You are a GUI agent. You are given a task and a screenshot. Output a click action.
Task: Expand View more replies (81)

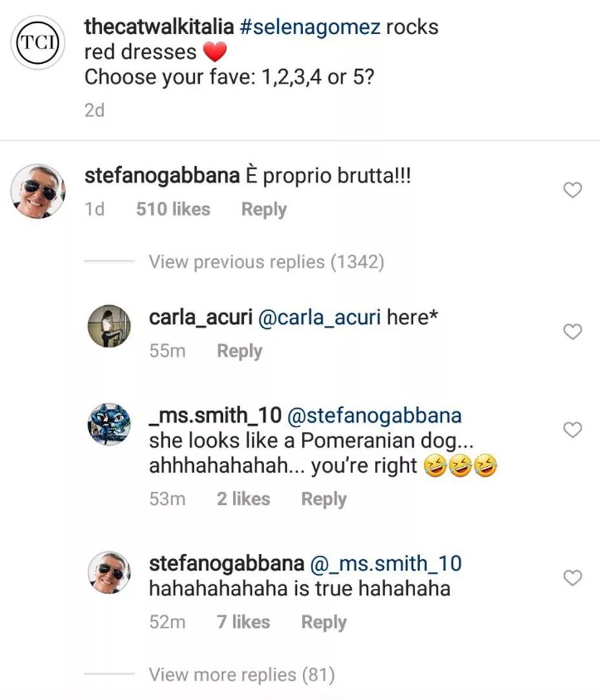click(x=242, y=675)
